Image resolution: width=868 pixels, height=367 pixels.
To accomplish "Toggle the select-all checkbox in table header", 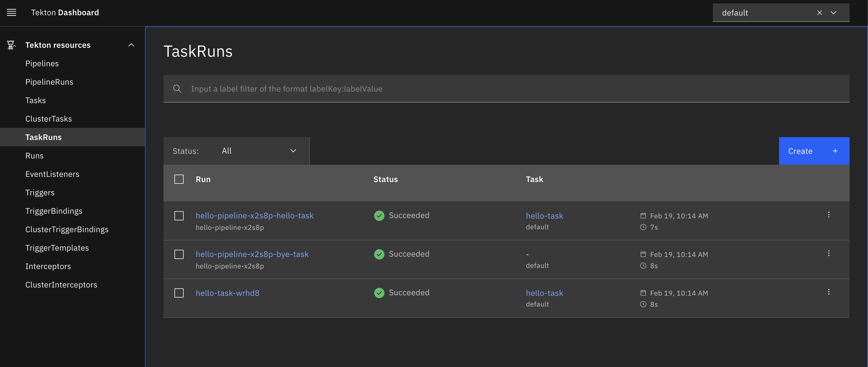I will coord(179,179).
